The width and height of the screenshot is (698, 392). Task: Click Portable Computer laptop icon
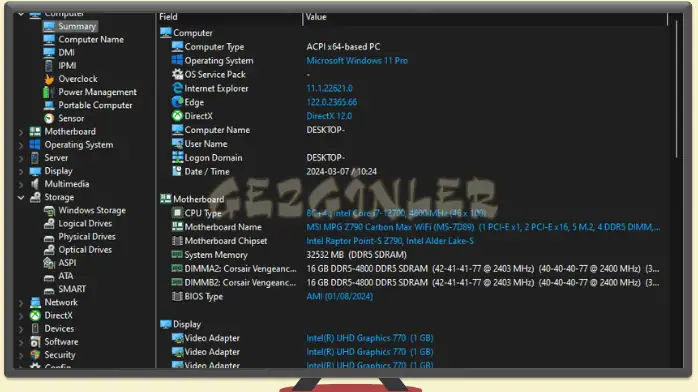pyautogui.click(x=49, y=105)
